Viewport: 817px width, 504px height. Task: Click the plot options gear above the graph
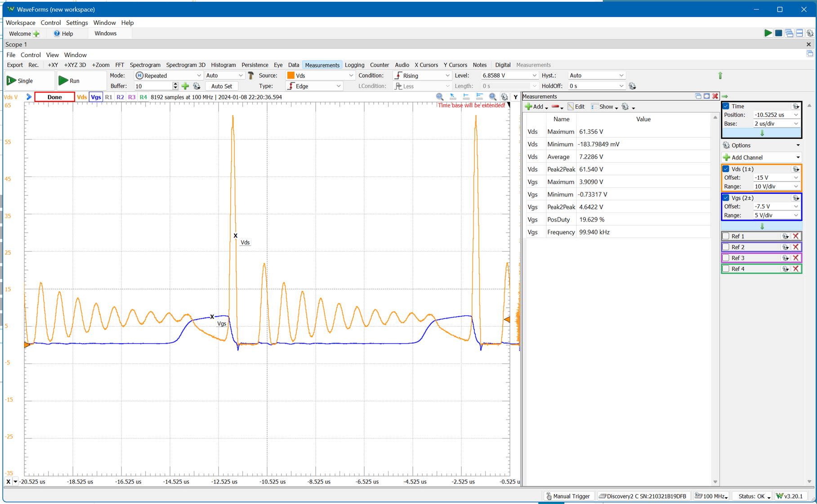(504, 97)
